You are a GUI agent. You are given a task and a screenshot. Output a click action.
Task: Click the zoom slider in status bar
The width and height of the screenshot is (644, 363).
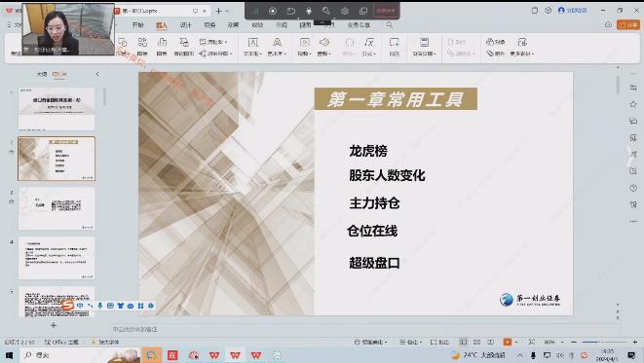point(604,342)
